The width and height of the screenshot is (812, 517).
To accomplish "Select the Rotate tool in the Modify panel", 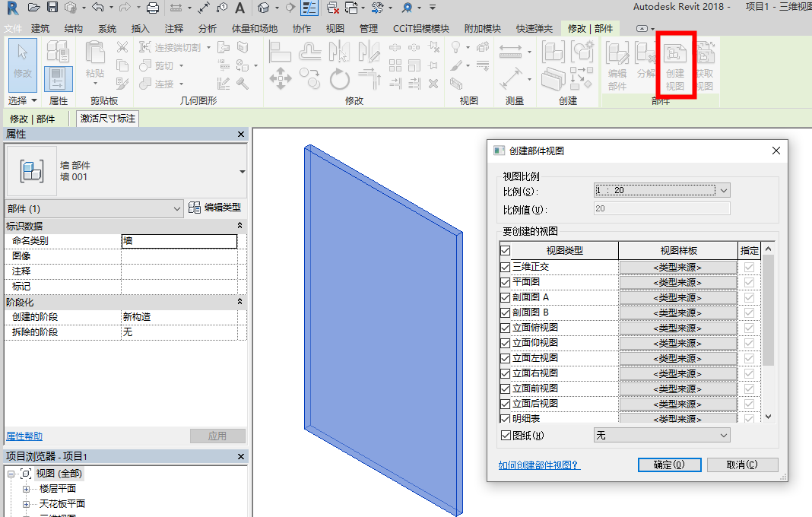I will click(340, 79).
